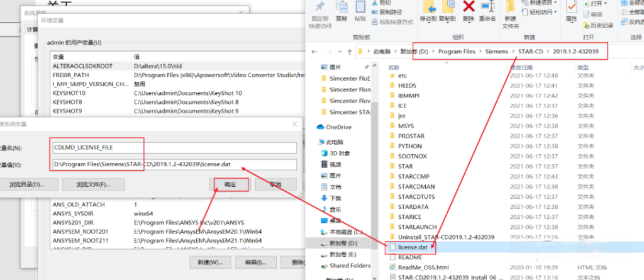The width and height of the screenshot is (644, 280).
Task: Select ANSYSEM_ROOT201 variable row
Action: coord(177,232)
